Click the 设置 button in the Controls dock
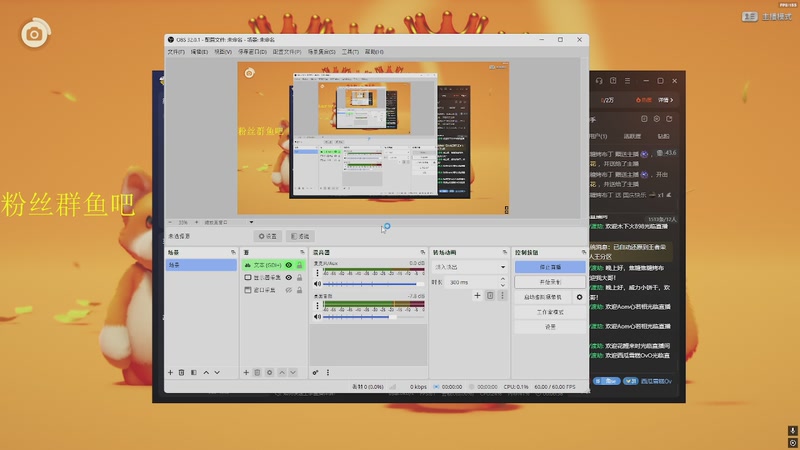 pos(550,327)
